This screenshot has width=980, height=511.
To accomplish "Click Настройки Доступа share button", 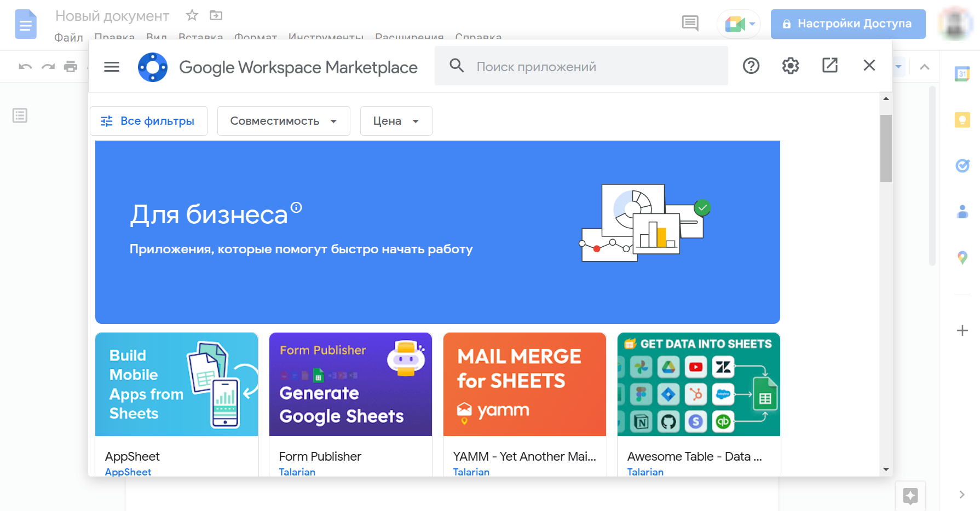I will 848,24.
